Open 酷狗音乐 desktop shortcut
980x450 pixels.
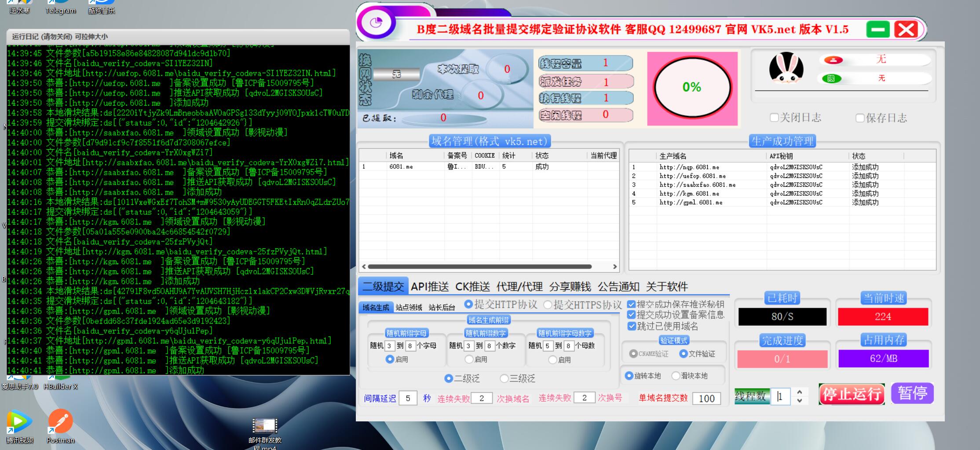click(x=102, y=7)
